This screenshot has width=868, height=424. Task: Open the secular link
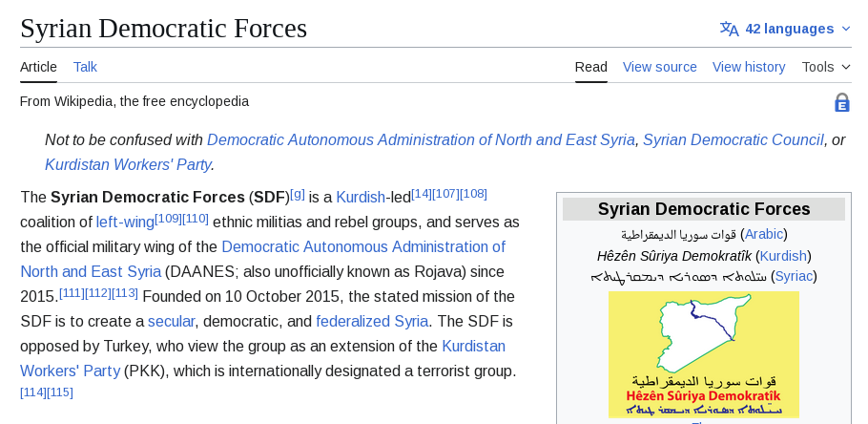(171, 321)
